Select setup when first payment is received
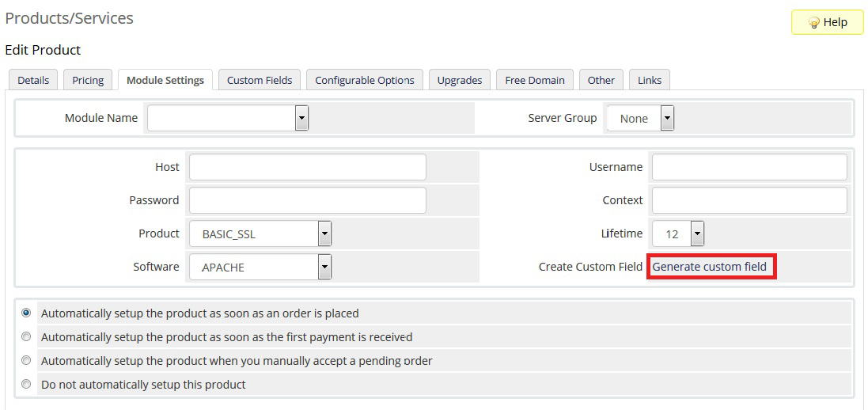 (x=26, y=336)
